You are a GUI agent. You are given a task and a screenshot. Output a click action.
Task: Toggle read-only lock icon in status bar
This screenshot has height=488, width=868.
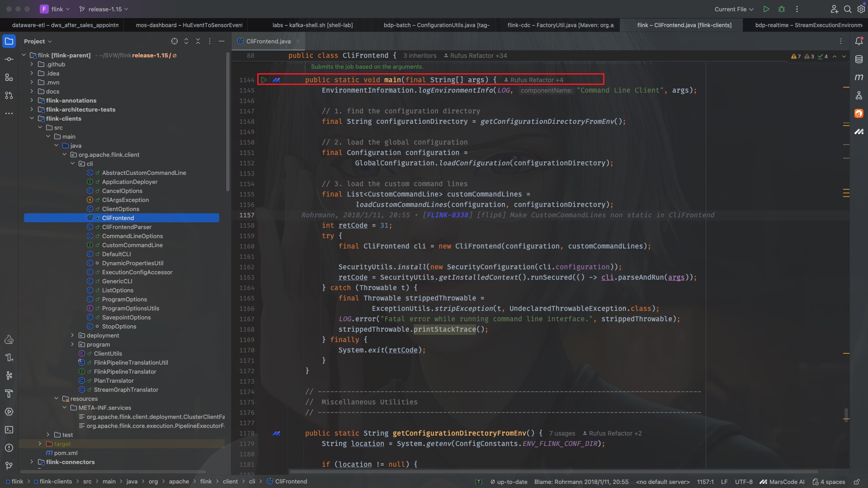tap(857, 482)
